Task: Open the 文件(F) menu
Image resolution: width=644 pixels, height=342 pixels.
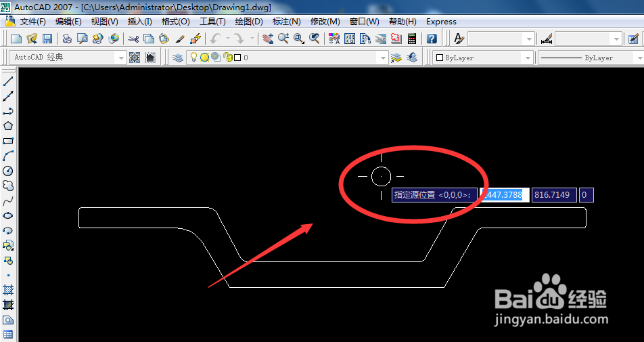Action: [x=32, y=22]
